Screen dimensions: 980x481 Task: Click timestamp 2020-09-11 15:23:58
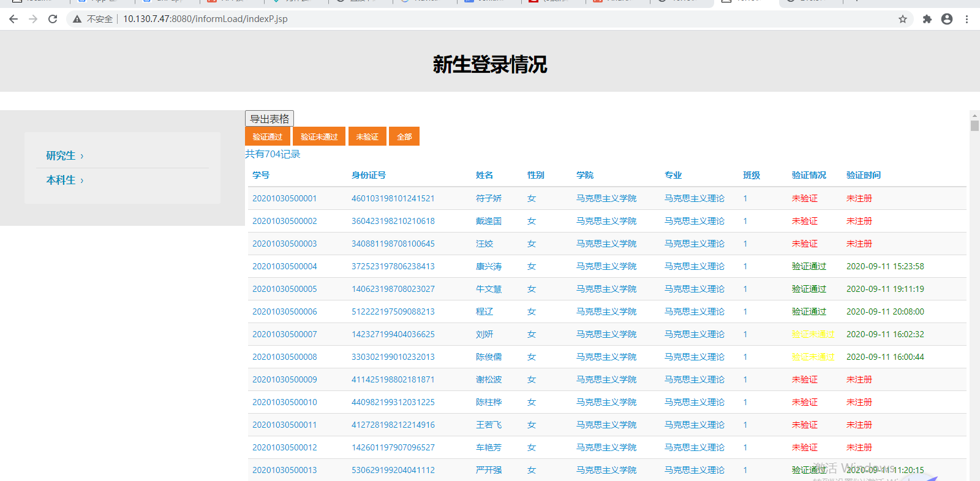coord(885,266)
